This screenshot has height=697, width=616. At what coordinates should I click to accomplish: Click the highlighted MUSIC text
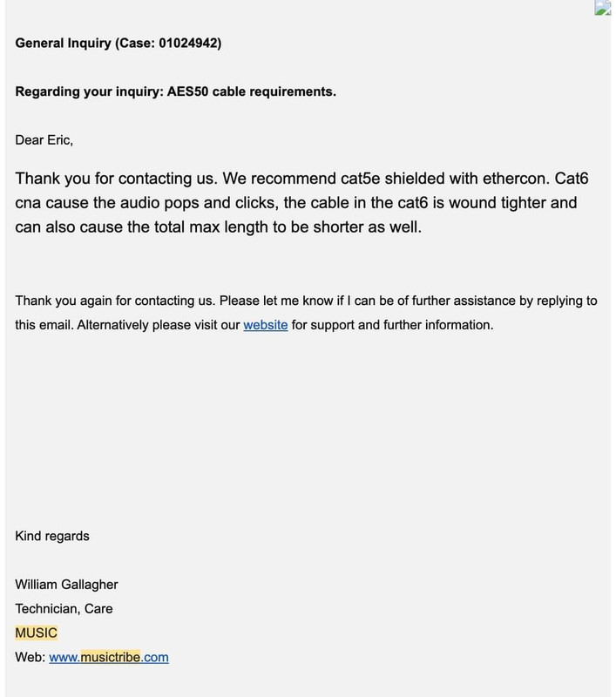click(36, 633)
